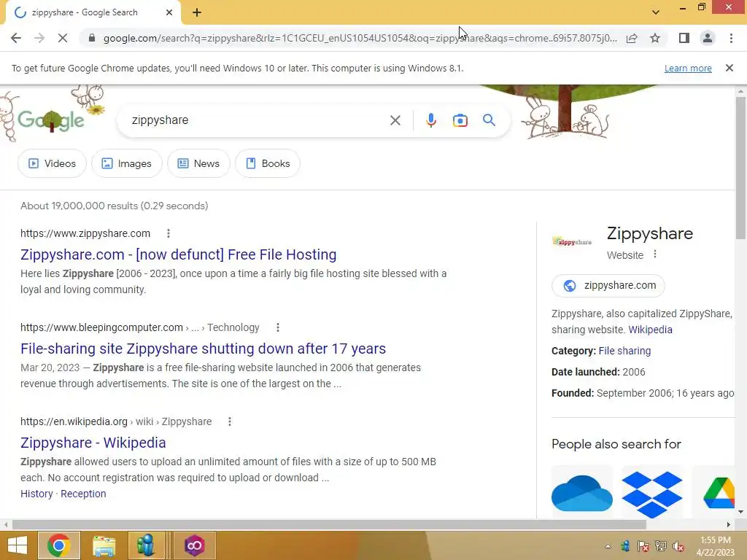View site info via the lock icon
Screen dimensions: 747x560
pos(91,38)
